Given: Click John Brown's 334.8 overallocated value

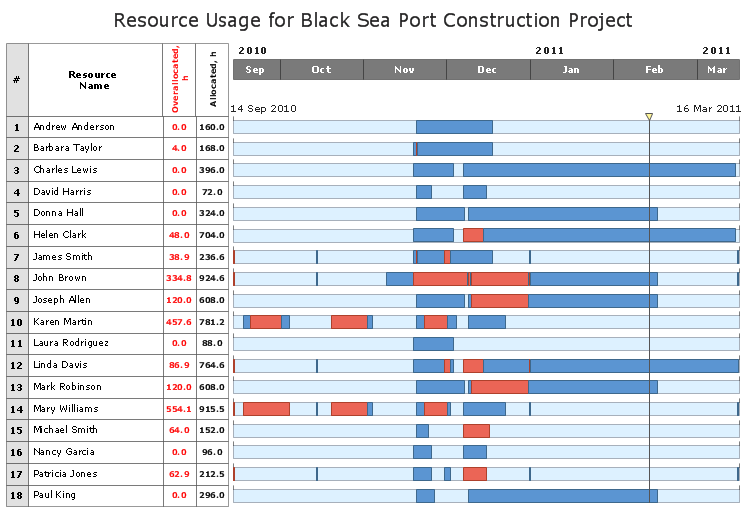Looking at the screenshot, I should coord(179,278).
